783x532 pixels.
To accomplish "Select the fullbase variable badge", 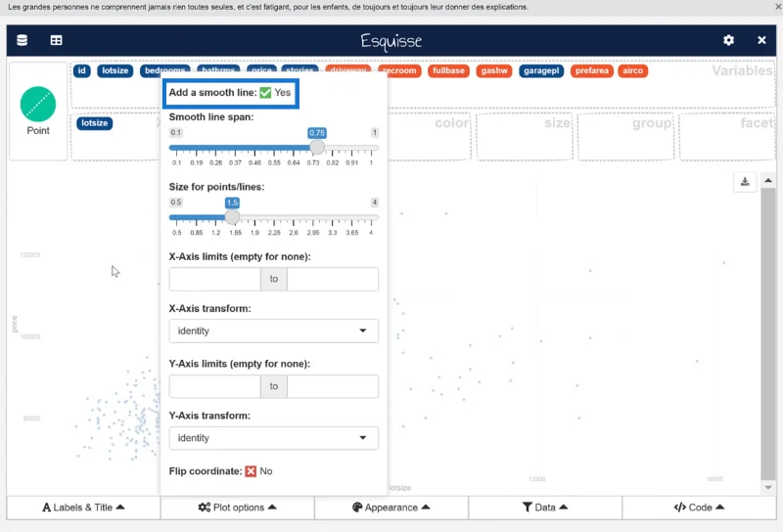I will click(x=448, y=70).
